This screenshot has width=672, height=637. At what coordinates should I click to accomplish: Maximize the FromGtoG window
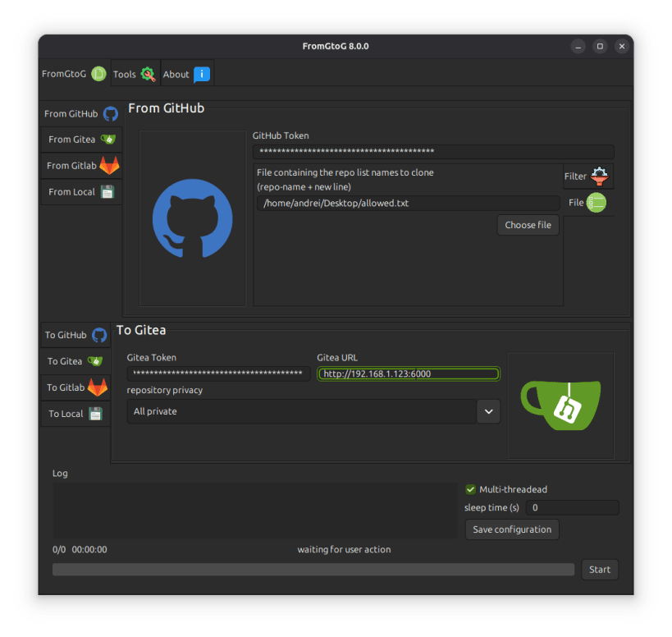pos(600,46)
